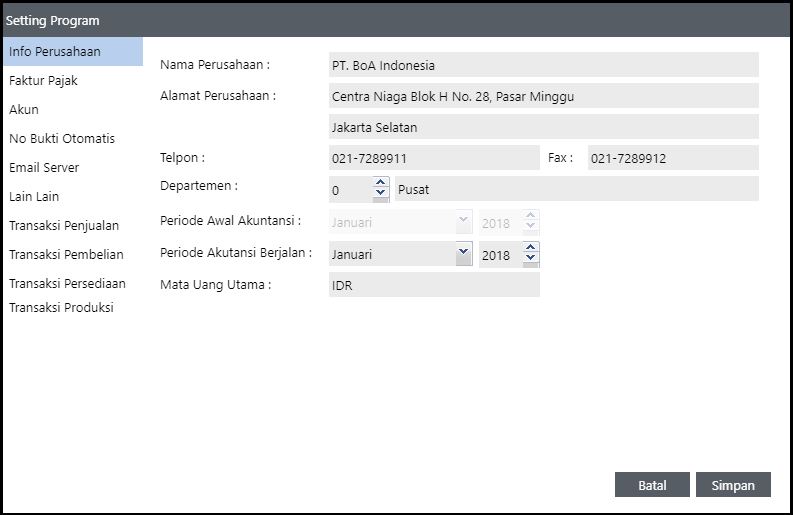Open the Email Server section
793x515 pixels.
coord(44,167)
